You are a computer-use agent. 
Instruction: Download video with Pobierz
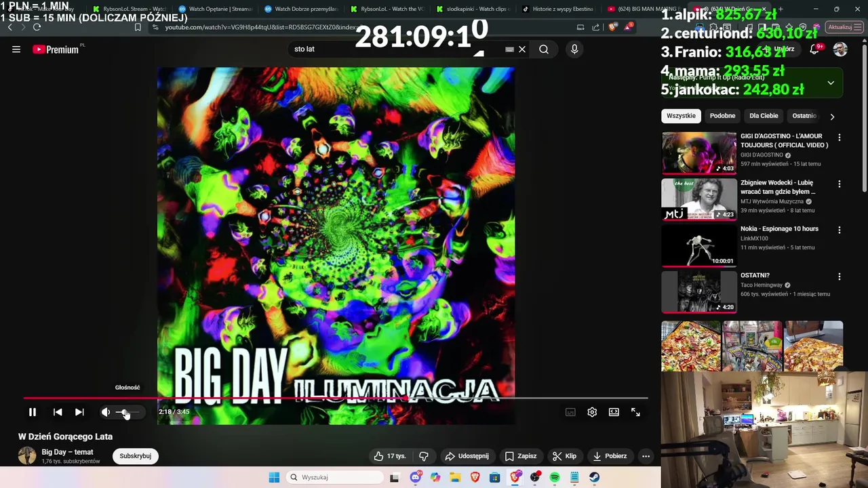tap(609, 456)
